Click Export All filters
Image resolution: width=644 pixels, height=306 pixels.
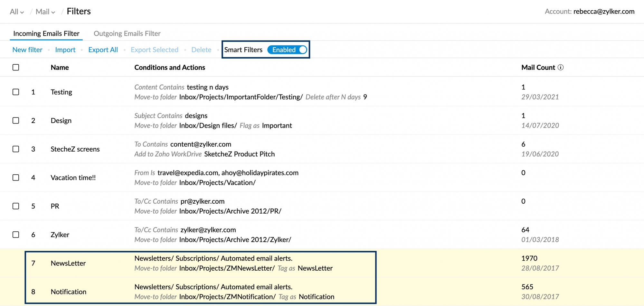point(103,50)
